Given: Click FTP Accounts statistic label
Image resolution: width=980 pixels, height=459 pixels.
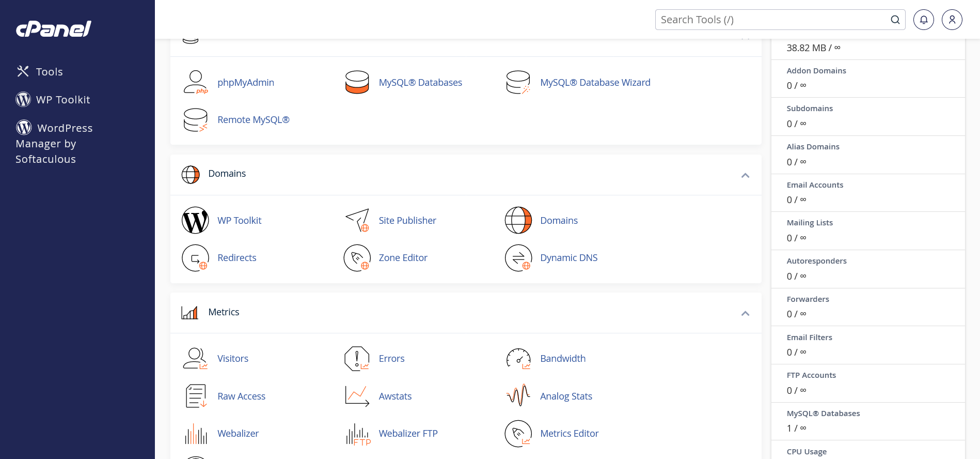Looking at the screenshot, I should pyautogui.click(x=811, y=375).
